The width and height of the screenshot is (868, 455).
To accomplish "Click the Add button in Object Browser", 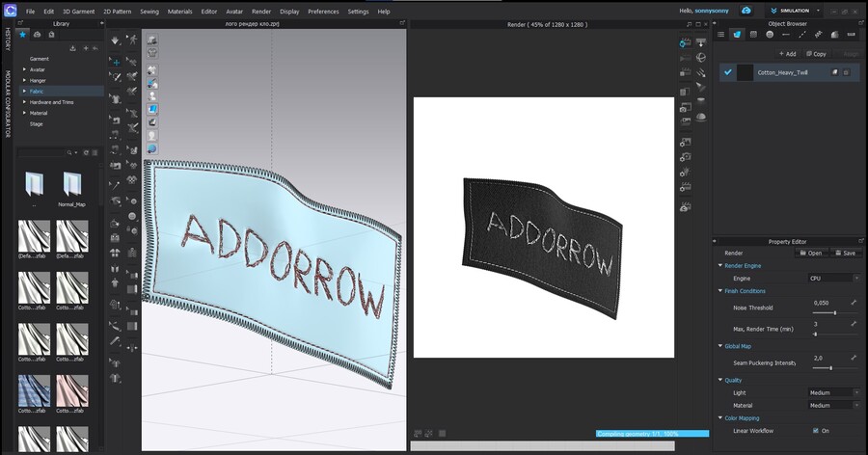I will pos(787,54).
